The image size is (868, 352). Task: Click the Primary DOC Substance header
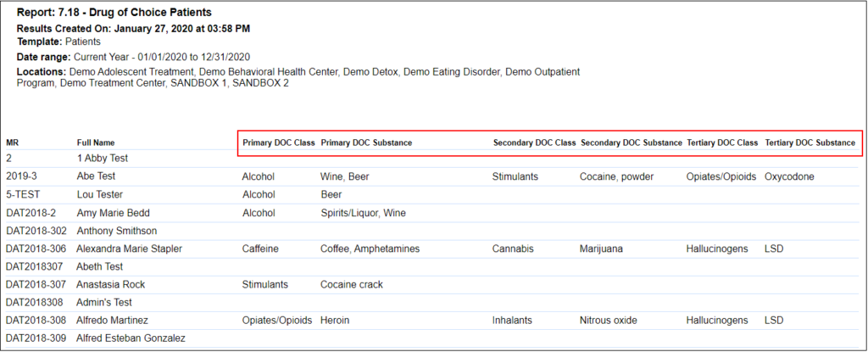pyautogui.click(x=366, y=142)
